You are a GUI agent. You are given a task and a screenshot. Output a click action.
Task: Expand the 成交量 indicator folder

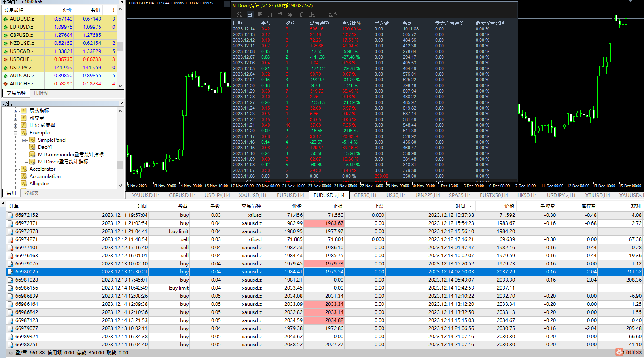[15, 118]
